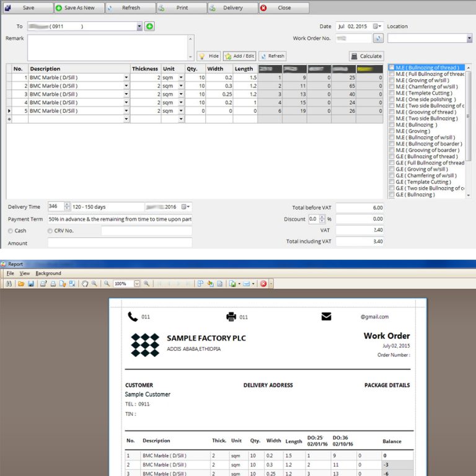Click the scale icon in Report toolbar
476x476 pixels.
pos(73,283)
